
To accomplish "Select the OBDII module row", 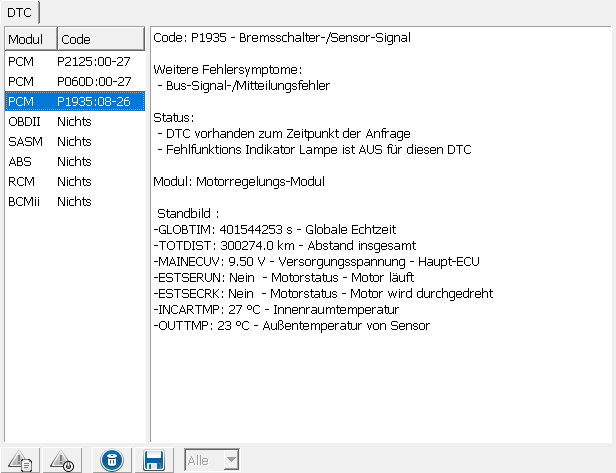I will pos(76,121).
